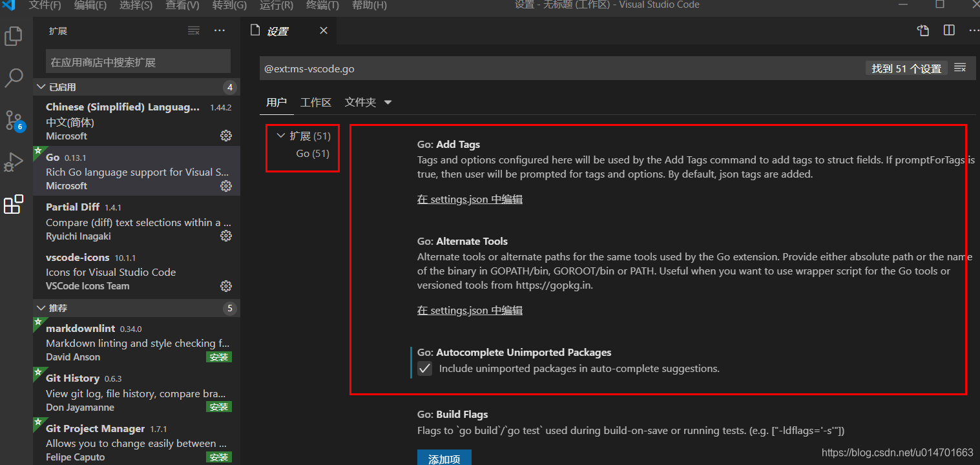Click the clear extensions search results icon
This screenshot has height=465, width=980.
194,30
